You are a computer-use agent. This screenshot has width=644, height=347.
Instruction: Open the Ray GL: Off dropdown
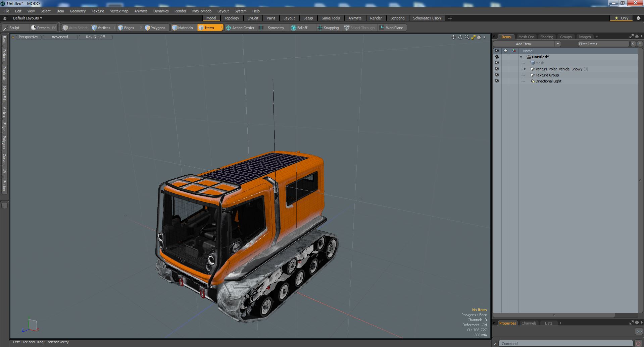(95, 37)
